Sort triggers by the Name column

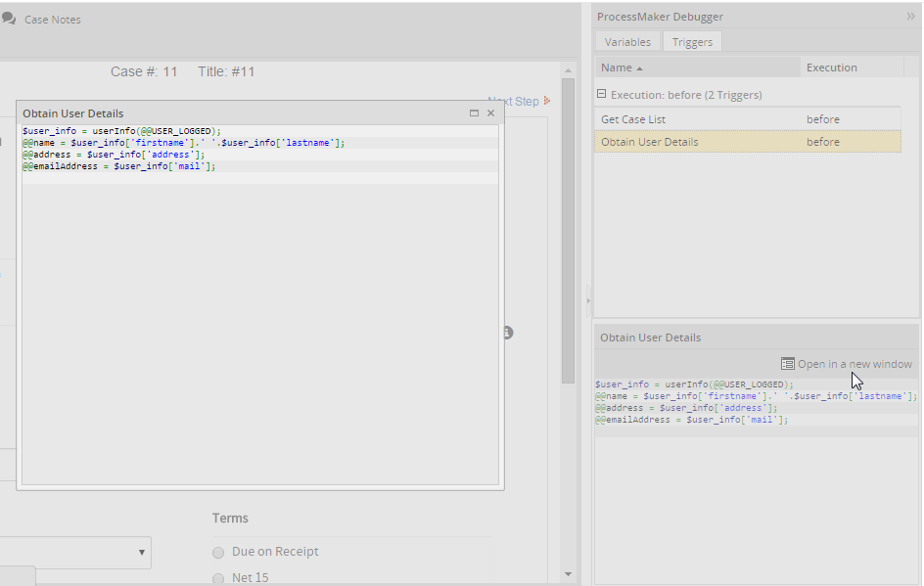pyautogui.click(x=622, y=68)
